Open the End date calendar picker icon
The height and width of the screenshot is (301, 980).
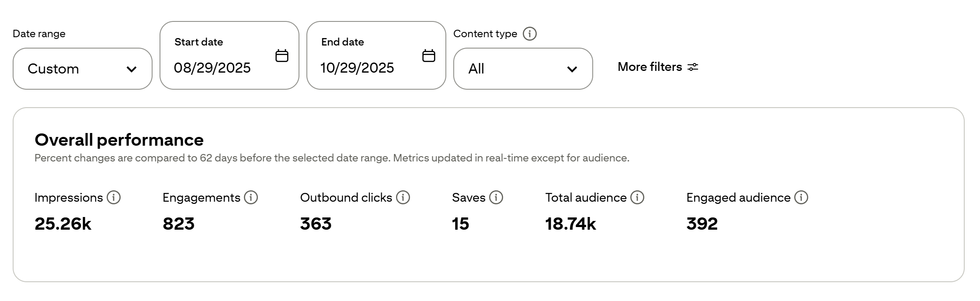click(x=429, y=56)
